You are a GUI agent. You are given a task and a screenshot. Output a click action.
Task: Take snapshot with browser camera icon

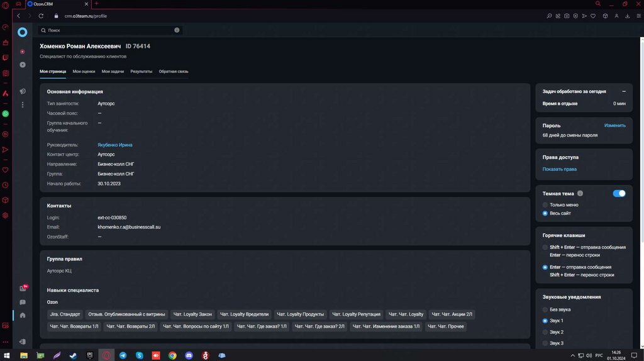[567, 16]
